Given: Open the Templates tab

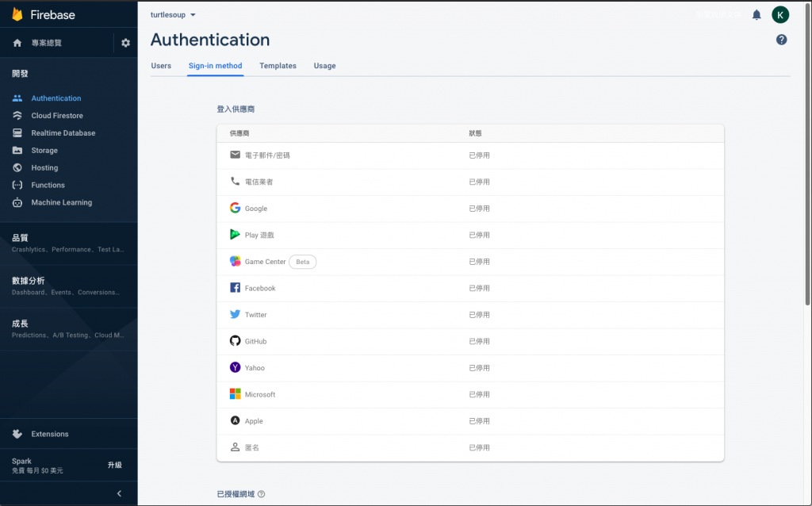Looking at the screenshot, I should pyautogui.click(x=278, y=66).
